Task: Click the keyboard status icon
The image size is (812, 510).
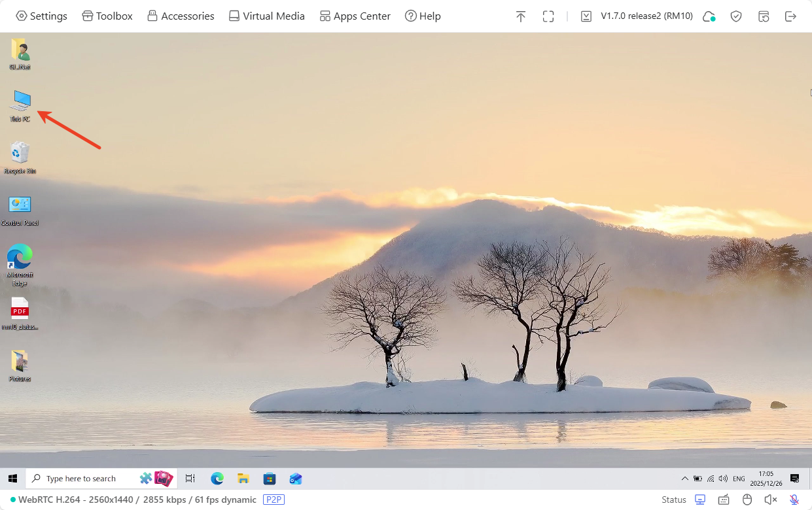Action: [x=724, y=500]
